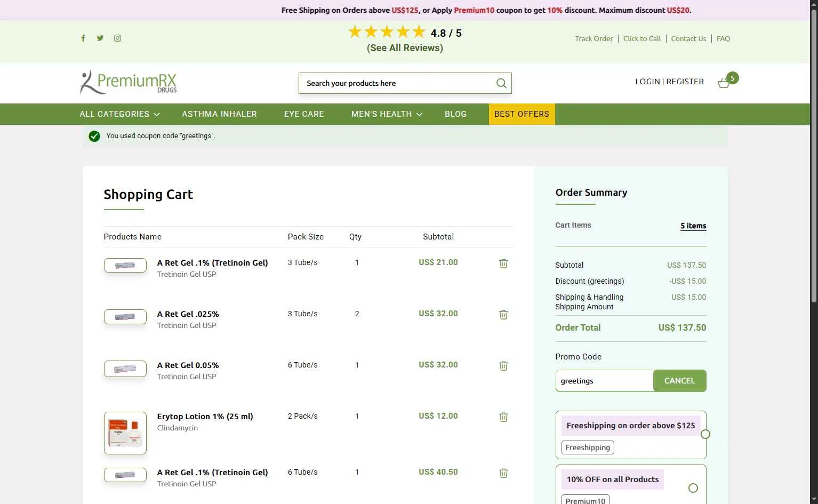Click the coupon success checkmark icon
The height and width of the screenshot is (504, 818).
(x=94, y=136)
